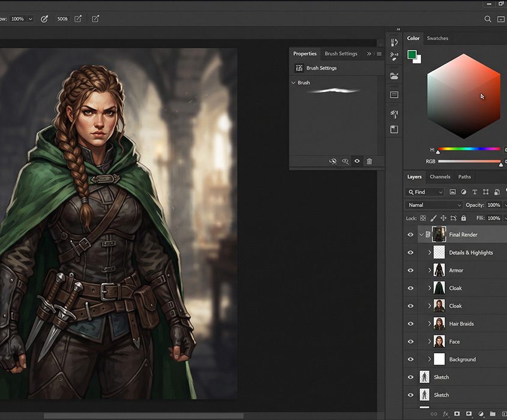Hide the Final Render layer group
The width and height of the screenshot is (507, 420).
tap(411, 235)
